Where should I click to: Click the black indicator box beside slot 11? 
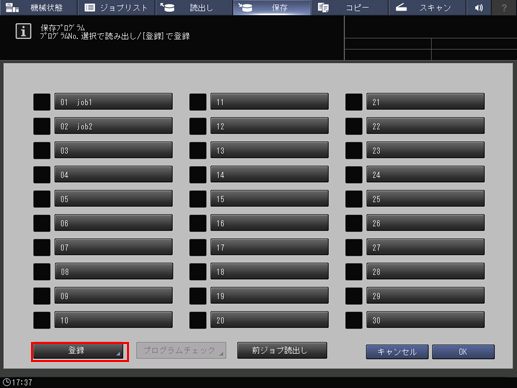point(198,102)
